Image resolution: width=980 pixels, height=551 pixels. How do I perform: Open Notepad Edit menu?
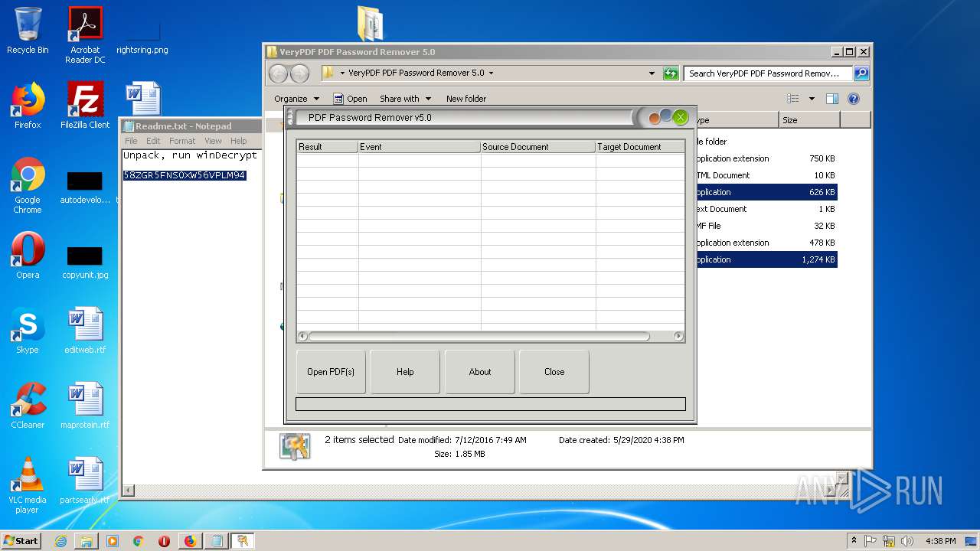click(153, 141)
